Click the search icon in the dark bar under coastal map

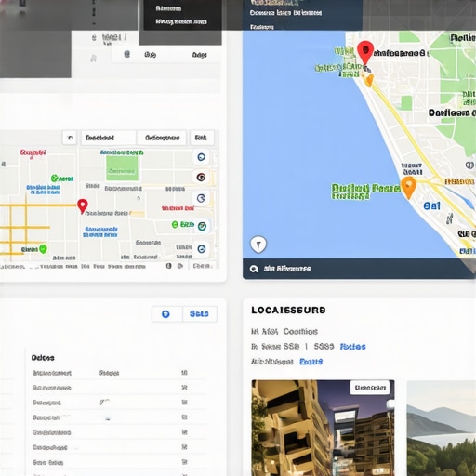254,269
